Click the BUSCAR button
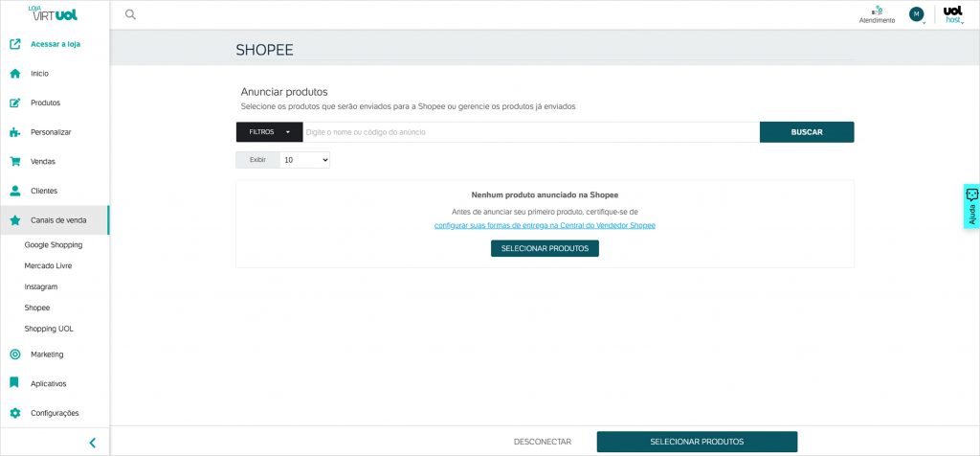Viewport: 980px width, 456px height. [807, 132]
